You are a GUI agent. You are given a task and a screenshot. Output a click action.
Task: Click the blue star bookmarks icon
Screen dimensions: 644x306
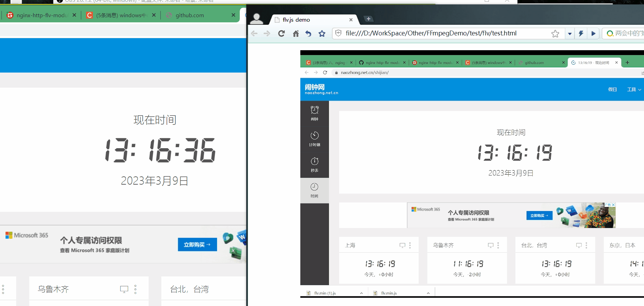pos(322,33)
